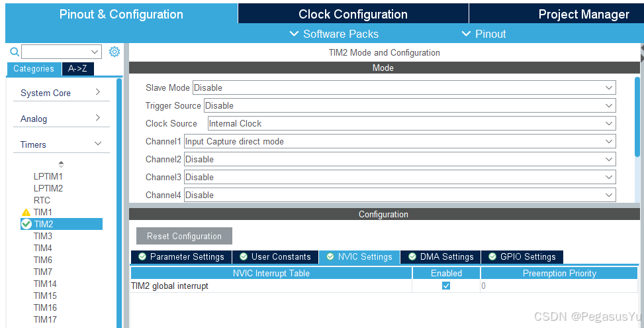Select TIM1 in the timers list
The height and width of the screenshot is (328, 644).
[x=43, y=213]
